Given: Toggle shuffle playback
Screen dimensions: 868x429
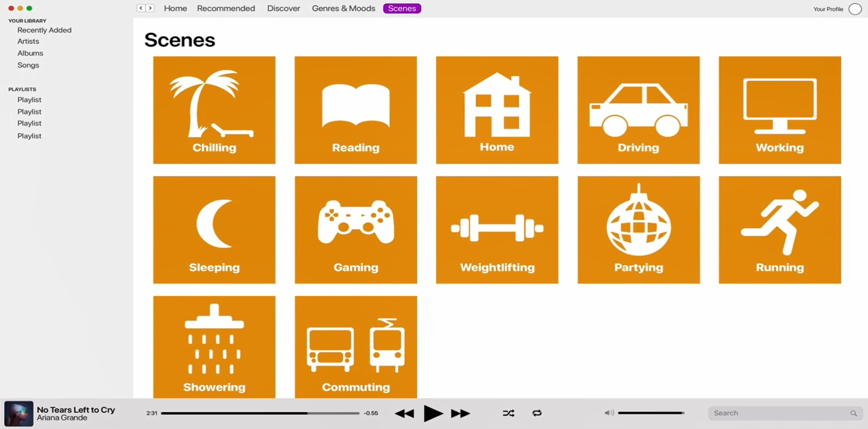Looking at the screenshot, I should coord(508,413).
